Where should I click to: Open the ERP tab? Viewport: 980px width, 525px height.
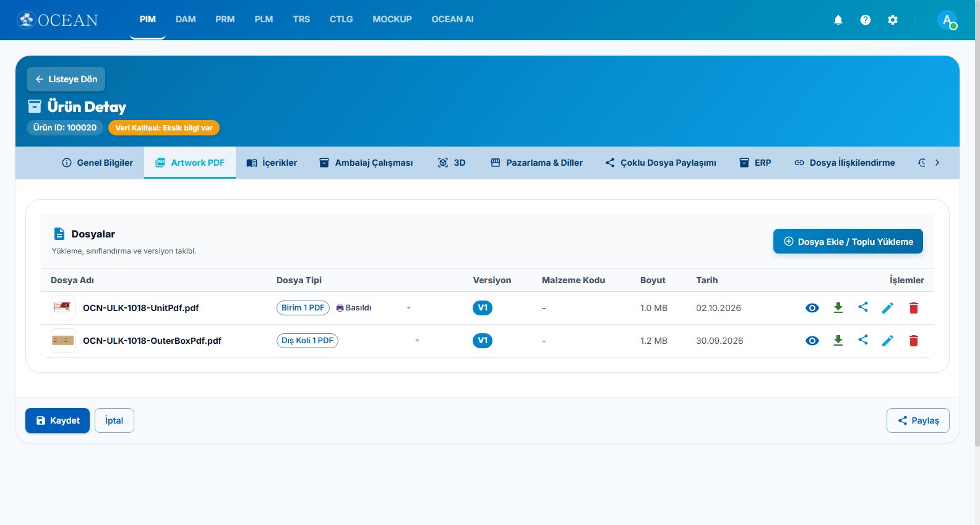755,163
